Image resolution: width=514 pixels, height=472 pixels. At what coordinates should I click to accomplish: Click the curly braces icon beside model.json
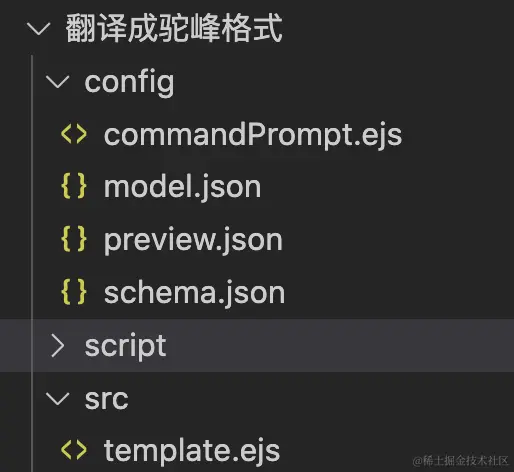[x=74, y=187]
